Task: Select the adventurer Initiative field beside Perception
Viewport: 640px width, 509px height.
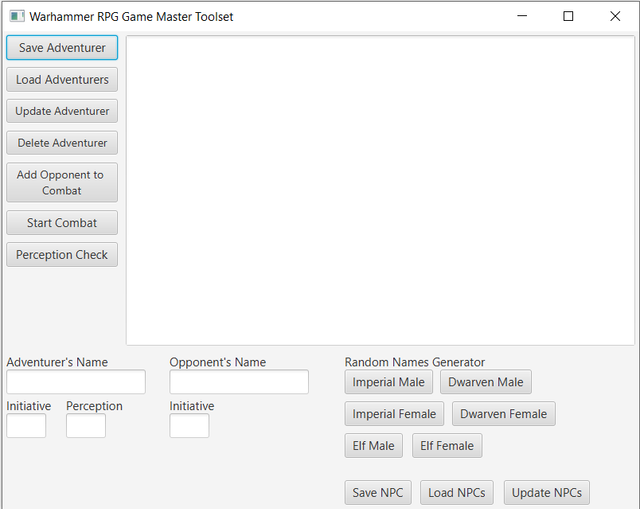Action: (x=26, y=426)
